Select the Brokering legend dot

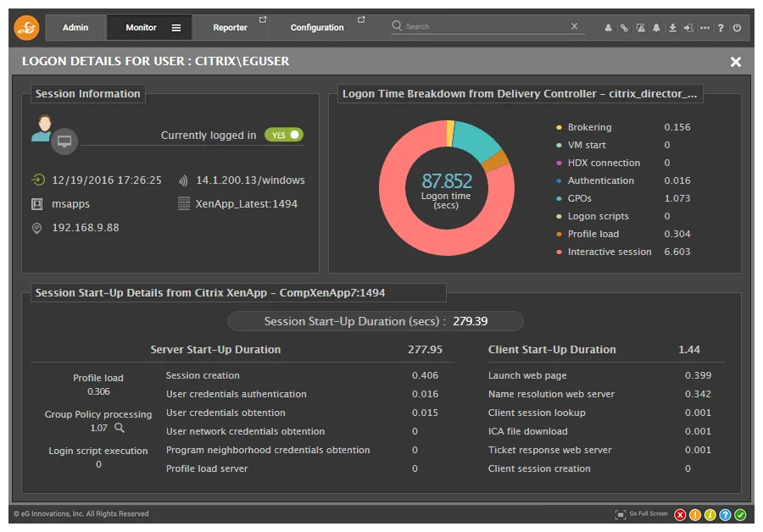tap(559, 127)
